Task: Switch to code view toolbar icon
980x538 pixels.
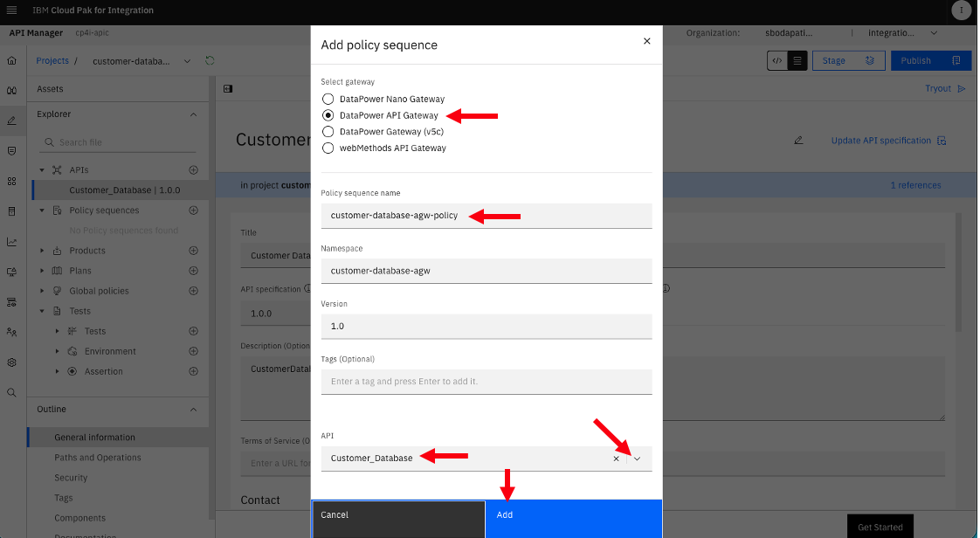Action: [x=777, y=60]
